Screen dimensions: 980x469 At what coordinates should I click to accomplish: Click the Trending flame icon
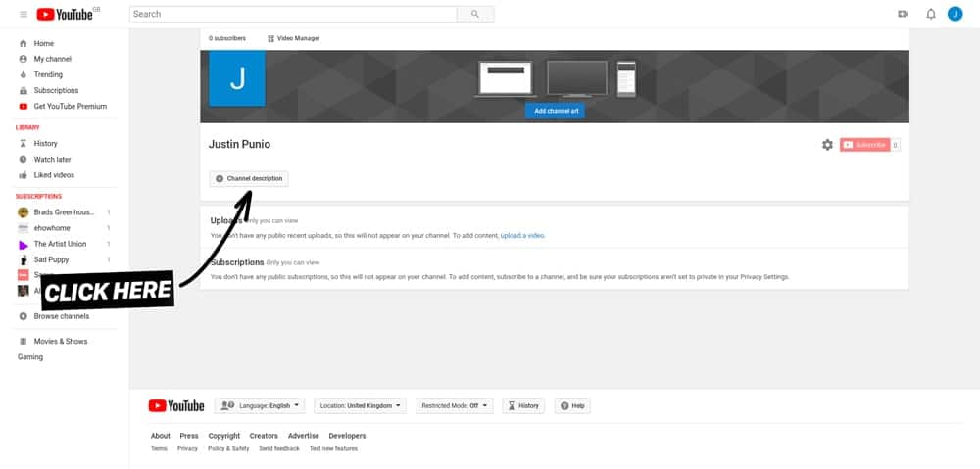24,74
